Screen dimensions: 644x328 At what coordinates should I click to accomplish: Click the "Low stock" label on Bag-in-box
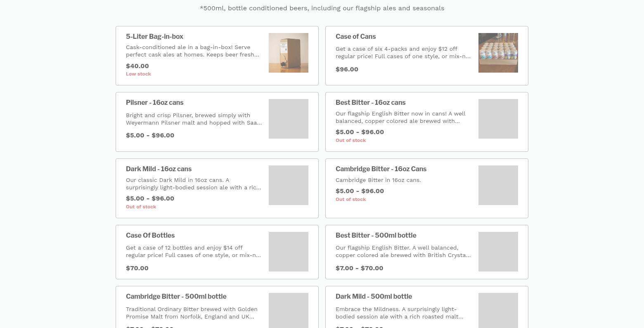(138, 74)
